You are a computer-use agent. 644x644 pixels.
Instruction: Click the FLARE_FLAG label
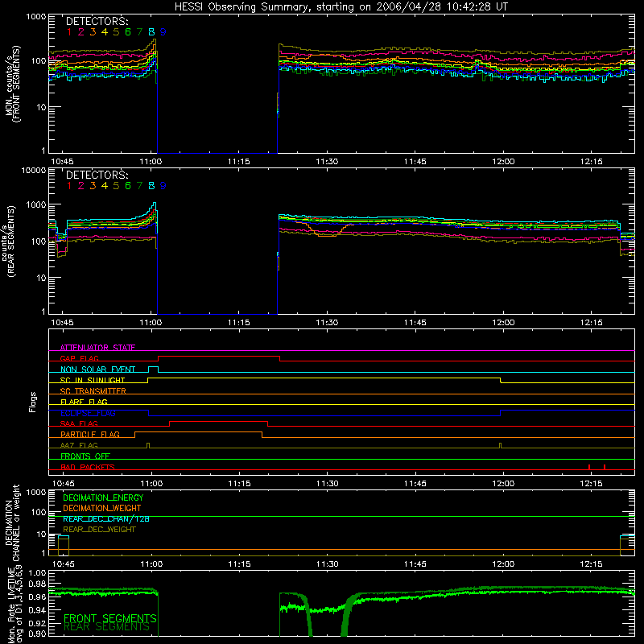coord(84,402)
